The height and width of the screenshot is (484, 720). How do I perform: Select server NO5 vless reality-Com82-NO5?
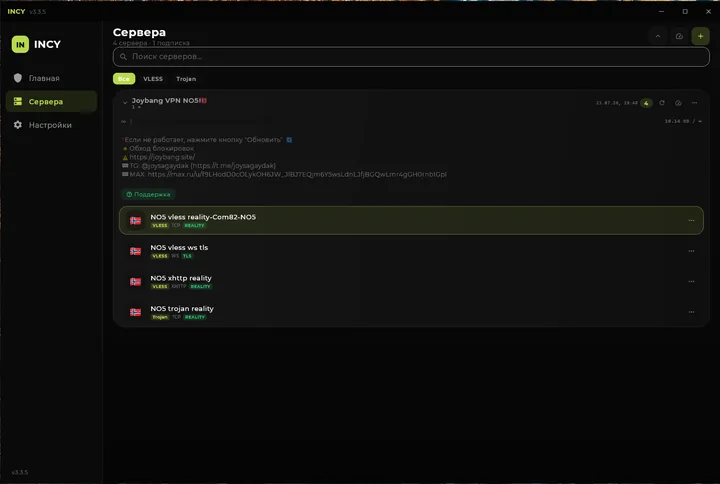pyautogui.click(x=411, y=220)
